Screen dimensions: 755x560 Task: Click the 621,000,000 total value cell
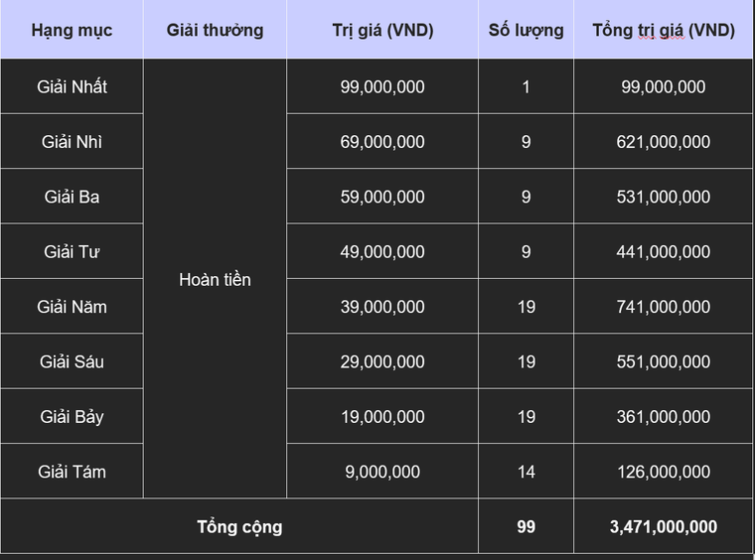coord(664,142)
